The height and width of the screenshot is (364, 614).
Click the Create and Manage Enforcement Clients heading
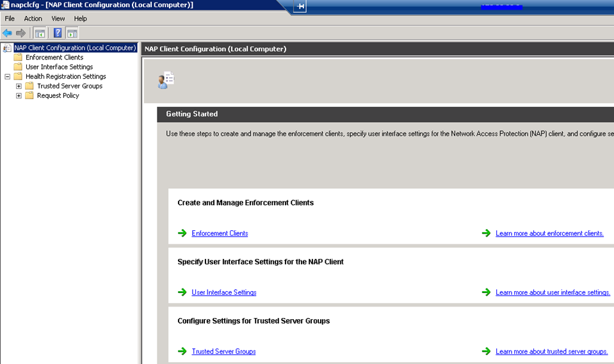tap(245, 203)
